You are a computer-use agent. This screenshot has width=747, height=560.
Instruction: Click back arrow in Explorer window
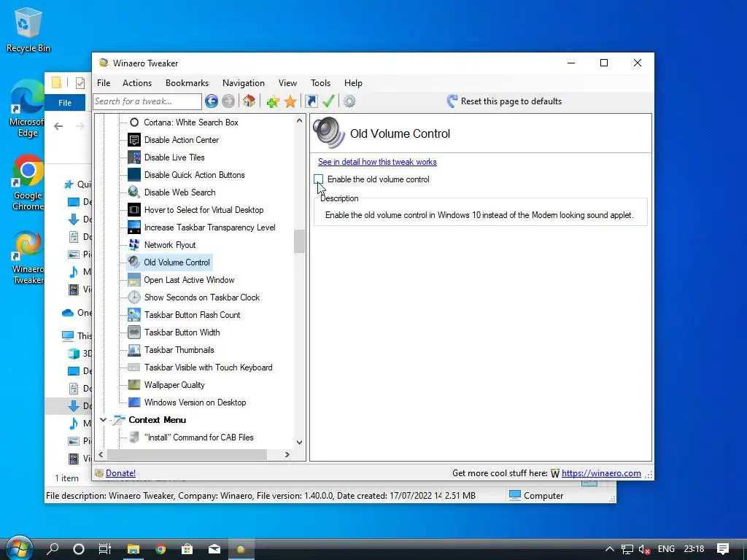(x=58, y=126)
